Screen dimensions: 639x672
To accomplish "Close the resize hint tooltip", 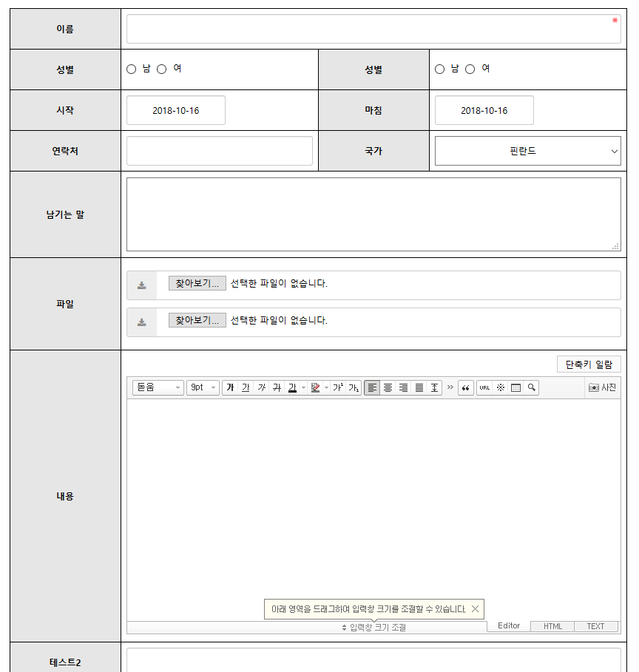I will 475,609.
